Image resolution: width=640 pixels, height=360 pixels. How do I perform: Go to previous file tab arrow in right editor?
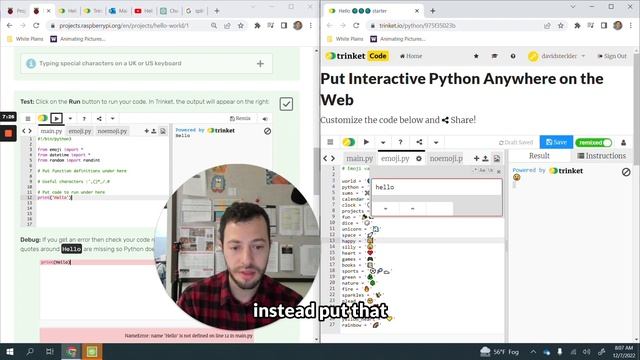(x=325, y=158)
